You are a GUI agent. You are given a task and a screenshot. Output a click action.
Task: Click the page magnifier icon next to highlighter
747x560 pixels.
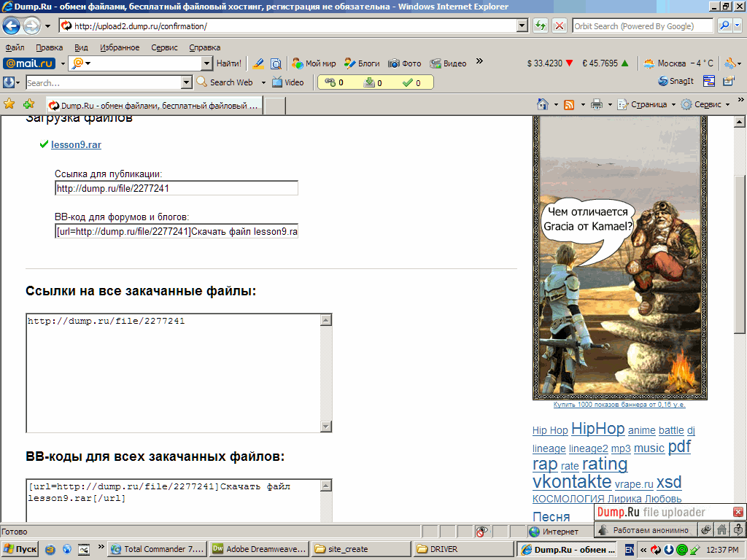pos(276,63)
